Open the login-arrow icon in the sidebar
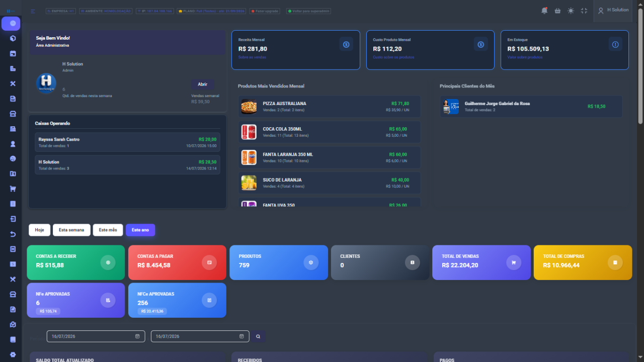The width and height of the screenshot is (644, 362). (x=13, y=219)
